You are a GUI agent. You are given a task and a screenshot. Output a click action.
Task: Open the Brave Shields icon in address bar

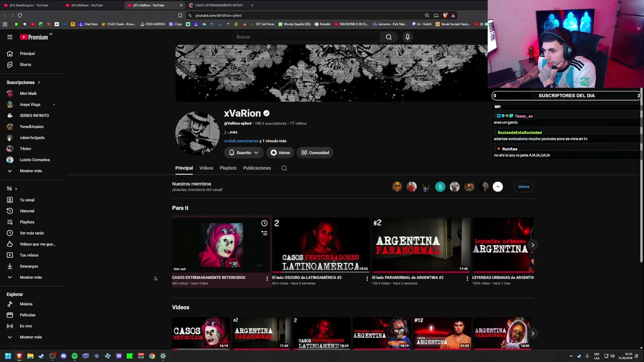point(445,15)
